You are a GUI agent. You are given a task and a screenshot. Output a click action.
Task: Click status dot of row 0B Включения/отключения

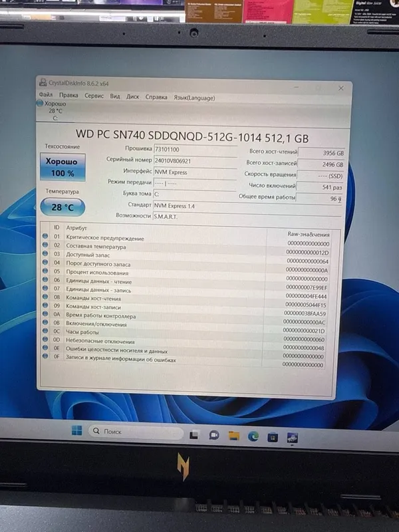click(45, 323)
